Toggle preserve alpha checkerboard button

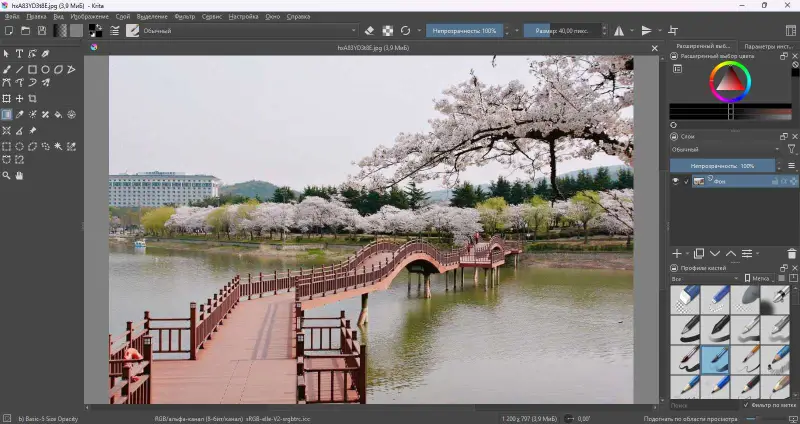tap(388, 31)
